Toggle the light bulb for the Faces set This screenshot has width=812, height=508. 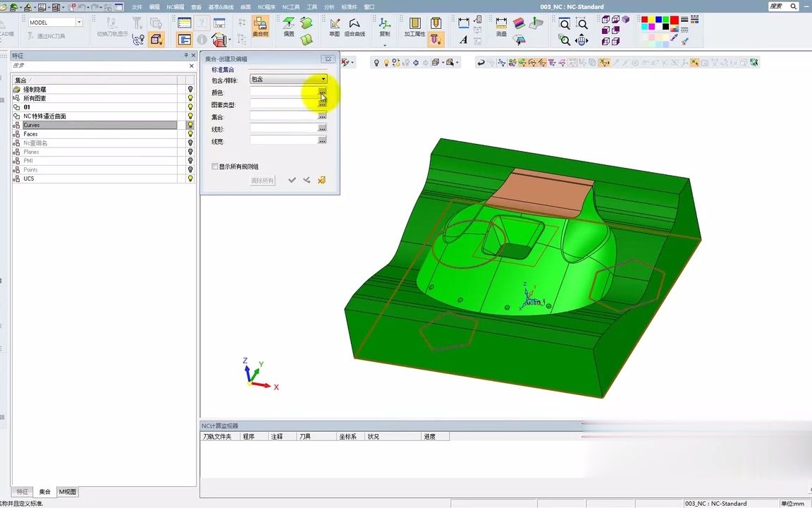tap(190, 134)
